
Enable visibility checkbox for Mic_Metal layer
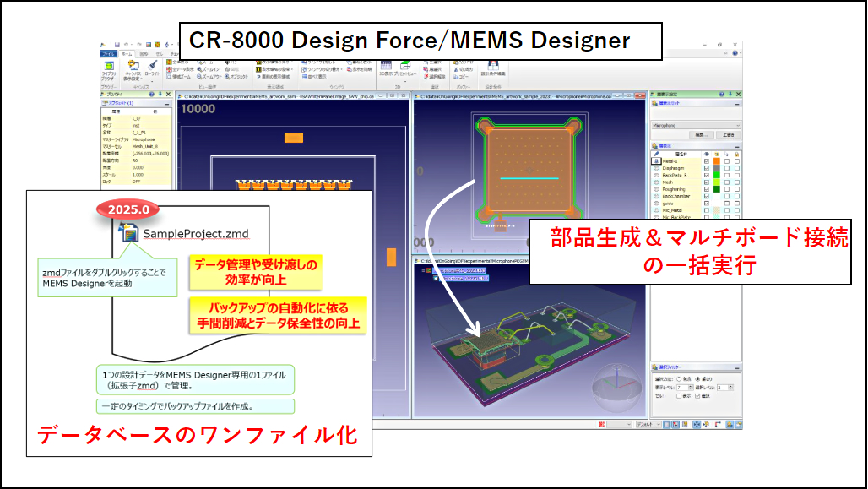[707, 210]
